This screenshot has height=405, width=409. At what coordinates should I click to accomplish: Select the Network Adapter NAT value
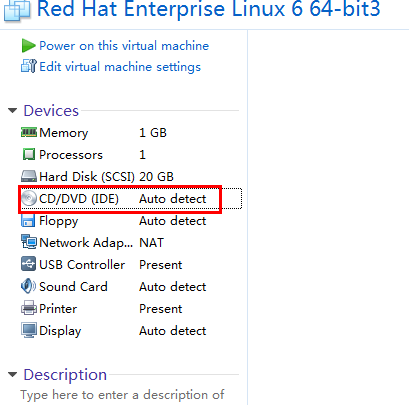tap(151, 243)
